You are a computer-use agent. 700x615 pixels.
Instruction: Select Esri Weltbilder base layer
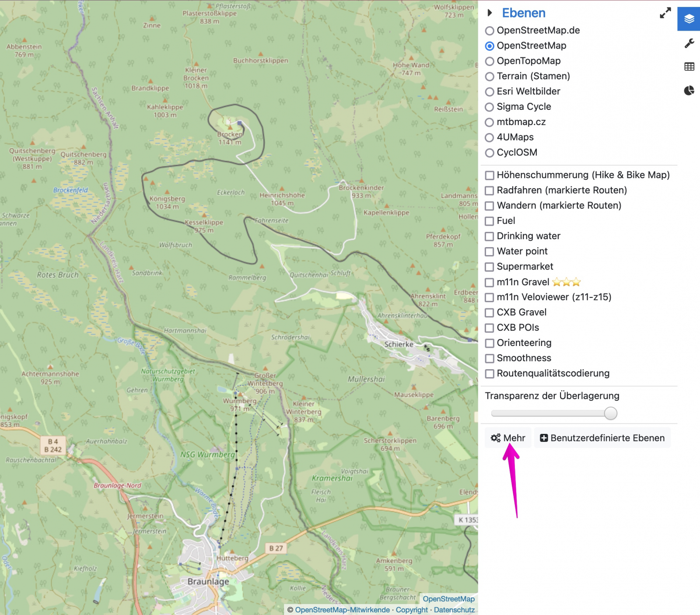coord(490,92)
